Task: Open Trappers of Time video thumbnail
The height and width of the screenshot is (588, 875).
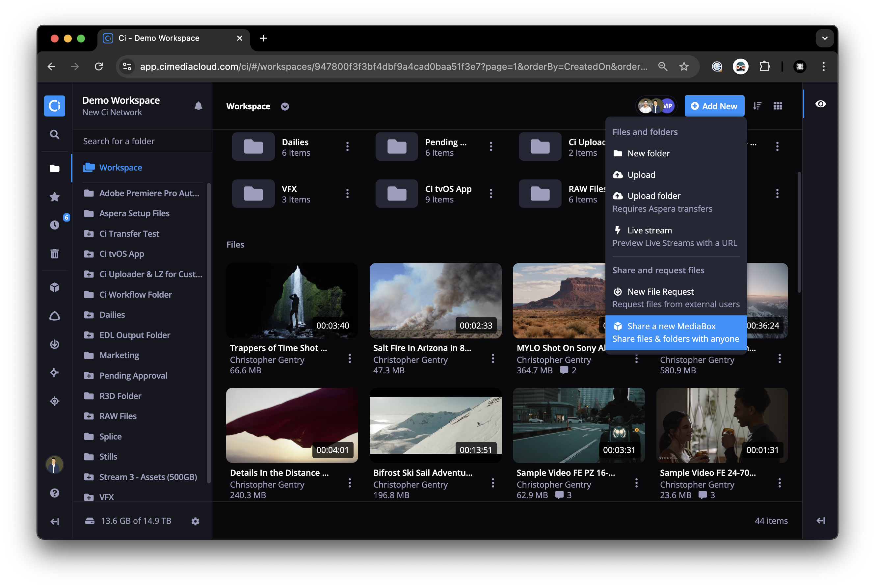Action: (292, 300)
